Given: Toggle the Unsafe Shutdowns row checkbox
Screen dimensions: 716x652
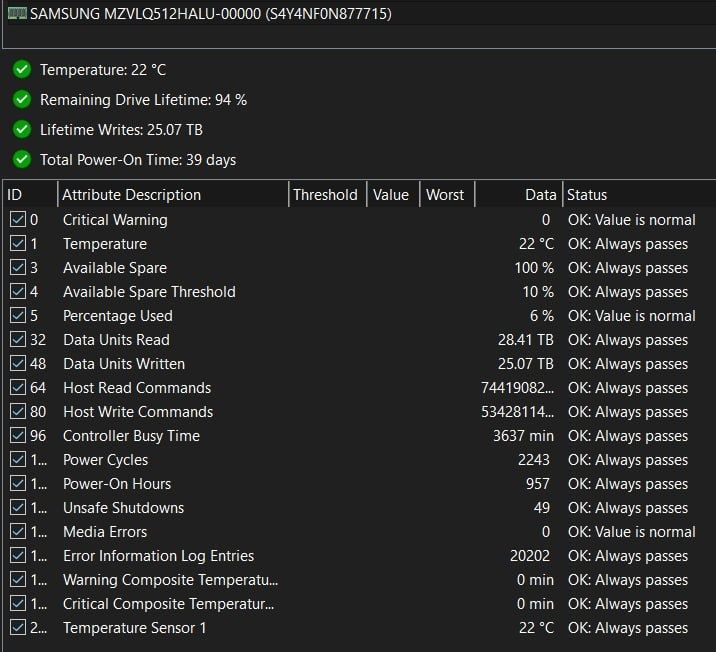Looking at the screenshot, I should (18, 507).
